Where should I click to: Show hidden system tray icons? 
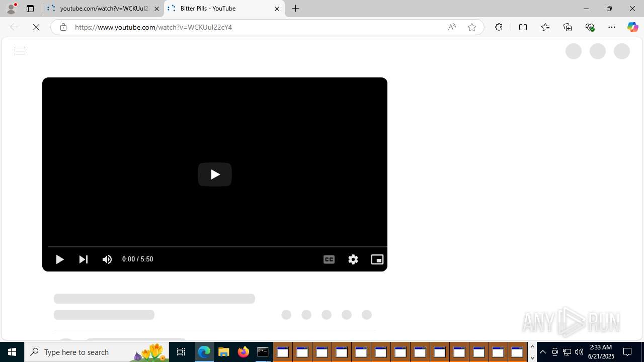[x=543, y=352]
